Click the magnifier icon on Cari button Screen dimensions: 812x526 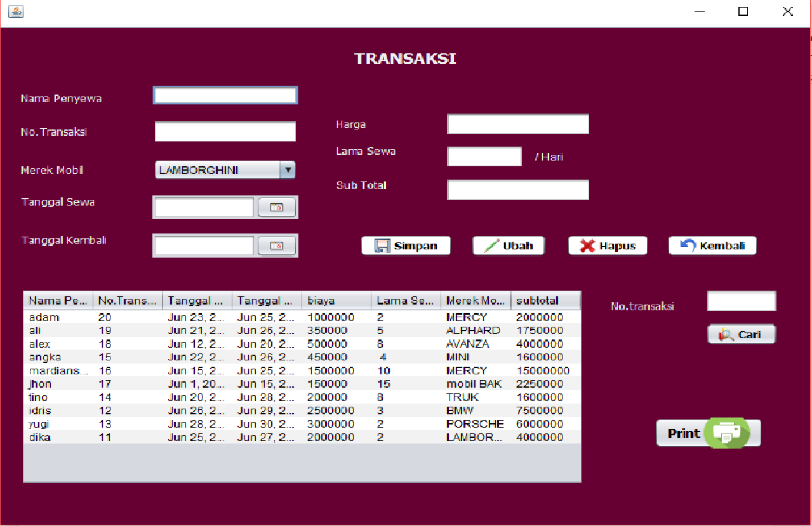pyautogui.click(x=726, y=334)
